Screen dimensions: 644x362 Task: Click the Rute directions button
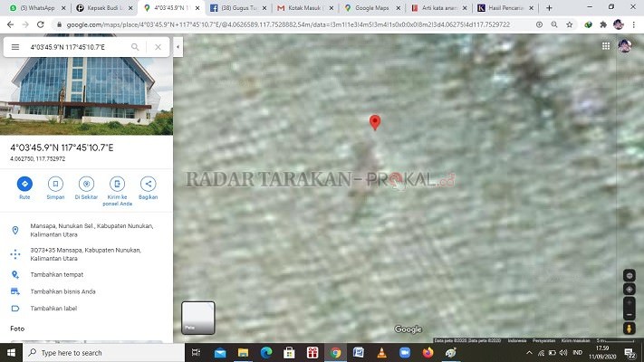24,188
